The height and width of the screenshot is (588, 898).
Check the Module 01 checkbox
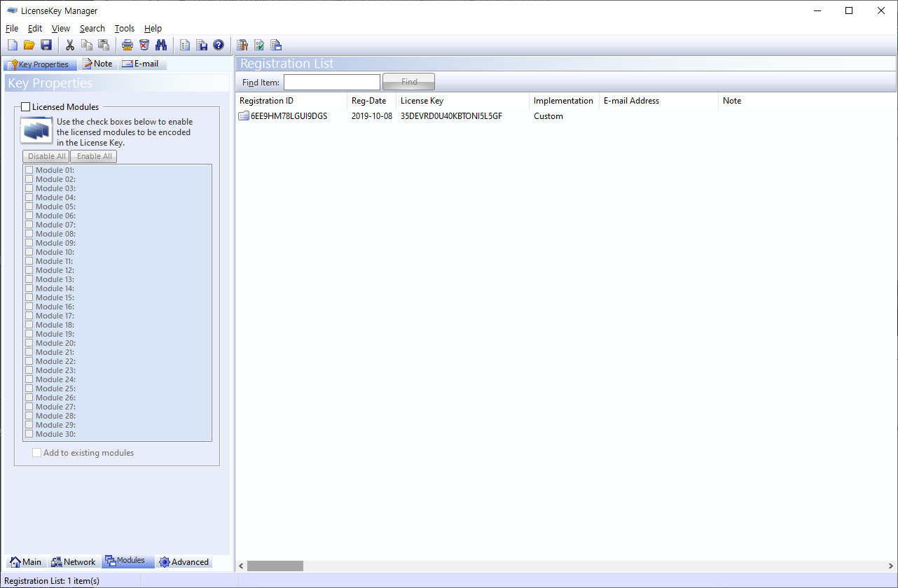point(29,170)
